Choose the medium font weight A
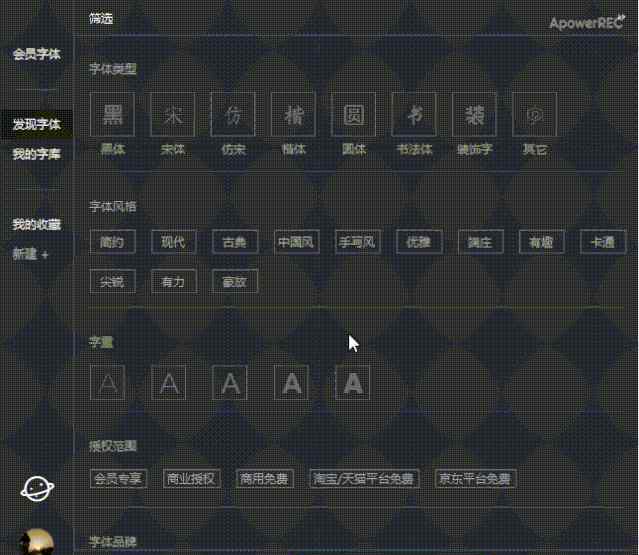Screen dimensions: 639x555 (230, 383)
